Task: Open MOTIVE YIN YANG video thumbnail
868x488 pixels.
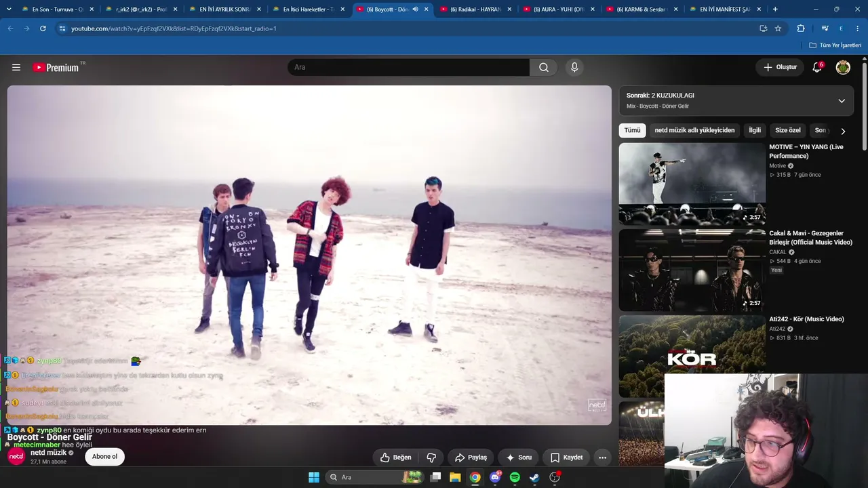Action: pyautogui.click(x=692, y=184)
